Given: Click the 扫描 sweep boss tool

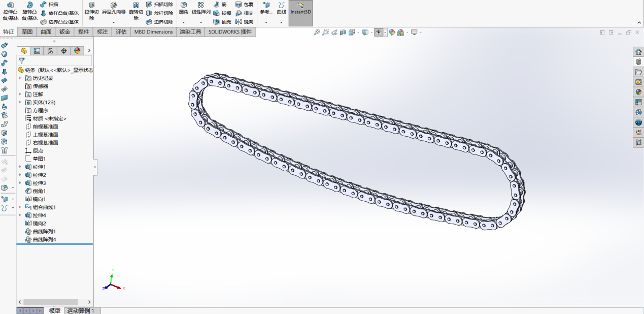Looking at the screenshot, I should point(49,5).
